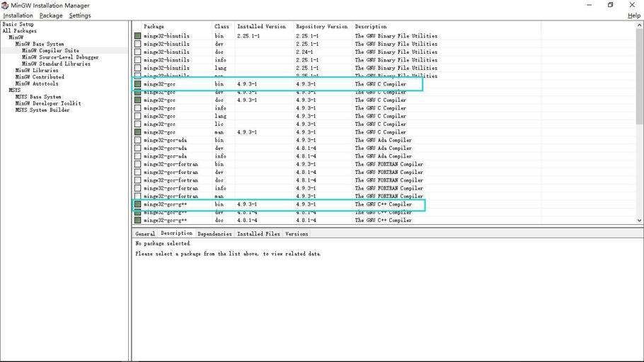Toggle the mingw32-gcc doc package checkbox
The width and height of the screenshot is (644, 362).
(137, 100)
